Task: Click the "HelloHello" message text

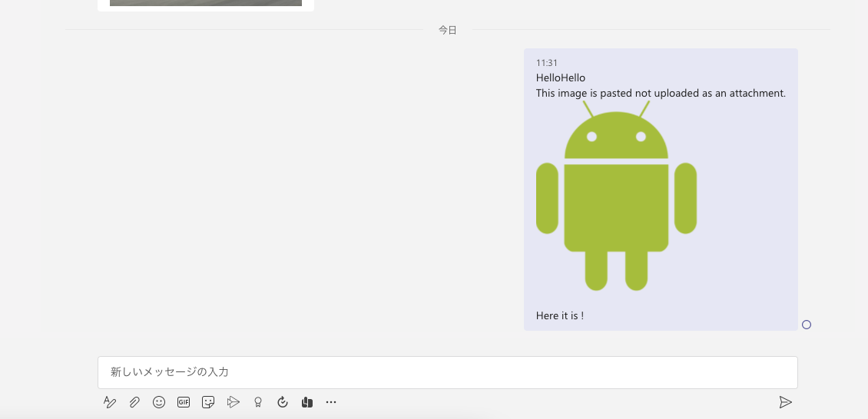Action: click(x=560, y=78)
